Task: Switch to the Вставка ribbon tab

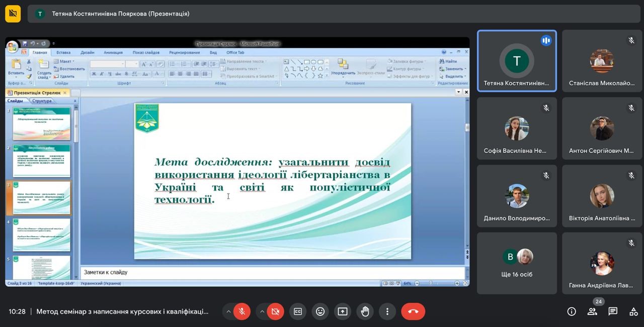Action: point(63,52)
